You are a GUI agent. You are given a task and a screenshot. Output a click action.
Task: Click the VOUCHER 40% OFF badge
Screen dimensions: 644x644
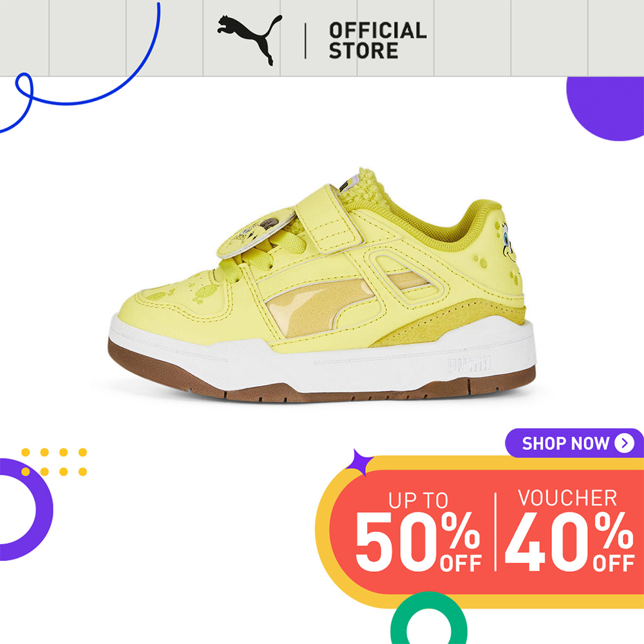569,530
